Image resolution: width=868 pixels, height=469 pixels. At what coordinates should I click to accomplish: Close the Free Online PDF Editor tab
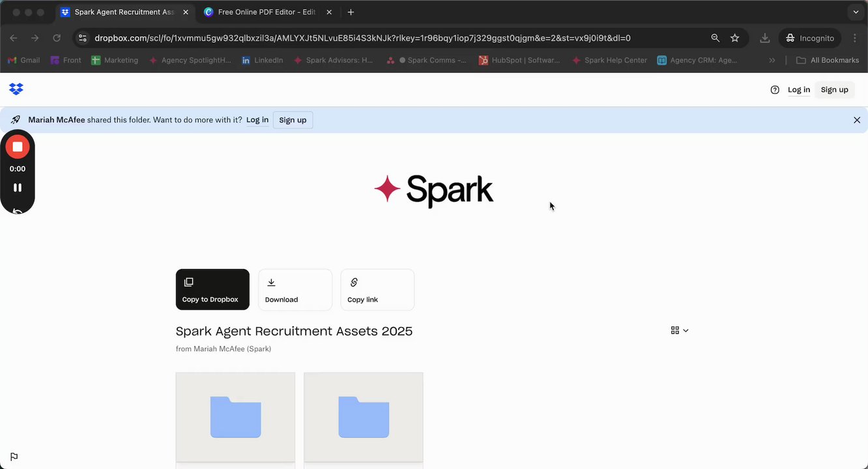click(x=328, y=12)
